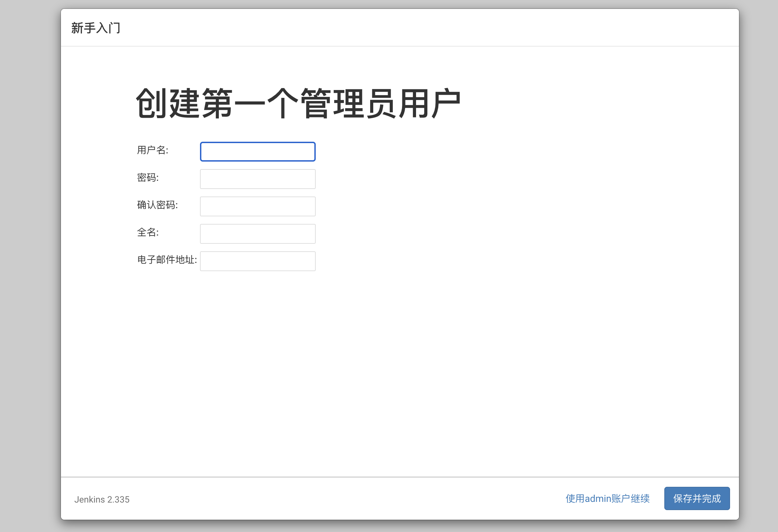The height and width of the screenshot is (532, 778).
Task: Click inside the password entry box
Action: coord(258,179)
